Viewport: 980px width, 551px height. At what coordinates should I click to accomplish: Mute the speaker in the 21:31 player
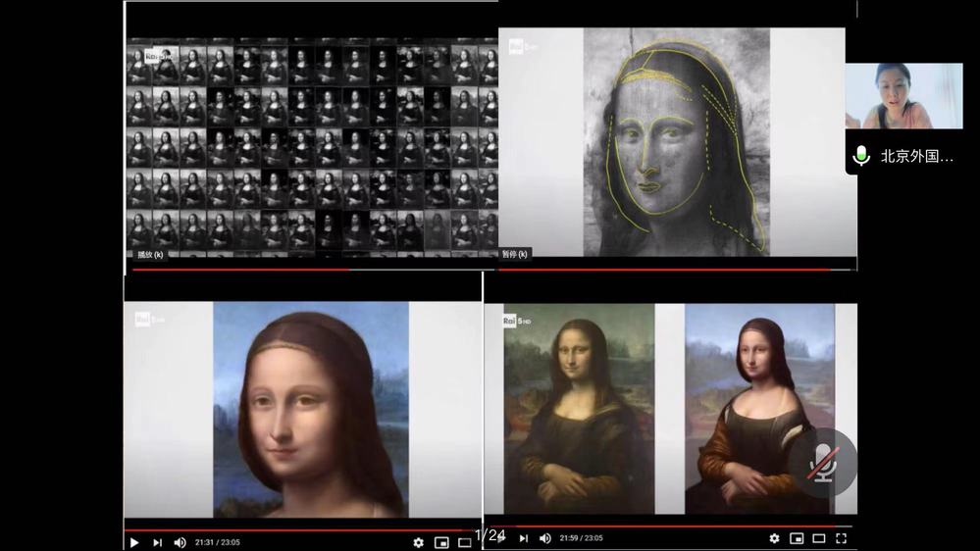[x=180, y=542]
